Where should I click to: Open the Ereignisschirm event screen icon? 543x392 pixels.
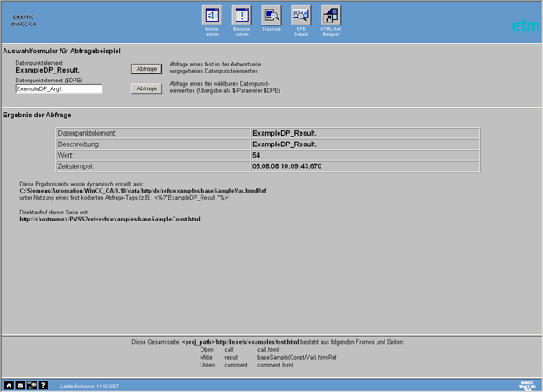click(241, 17)
